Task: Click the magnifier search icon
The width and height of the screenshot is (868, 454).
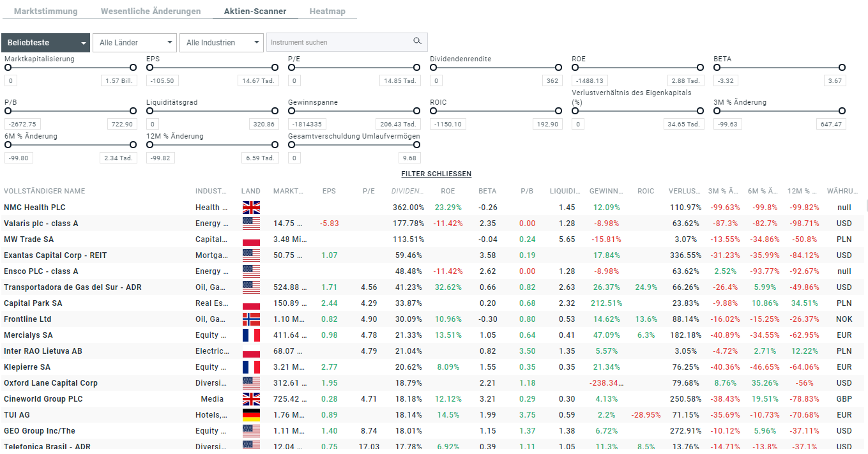Action: pyautogui.click(x=417, y=42)
